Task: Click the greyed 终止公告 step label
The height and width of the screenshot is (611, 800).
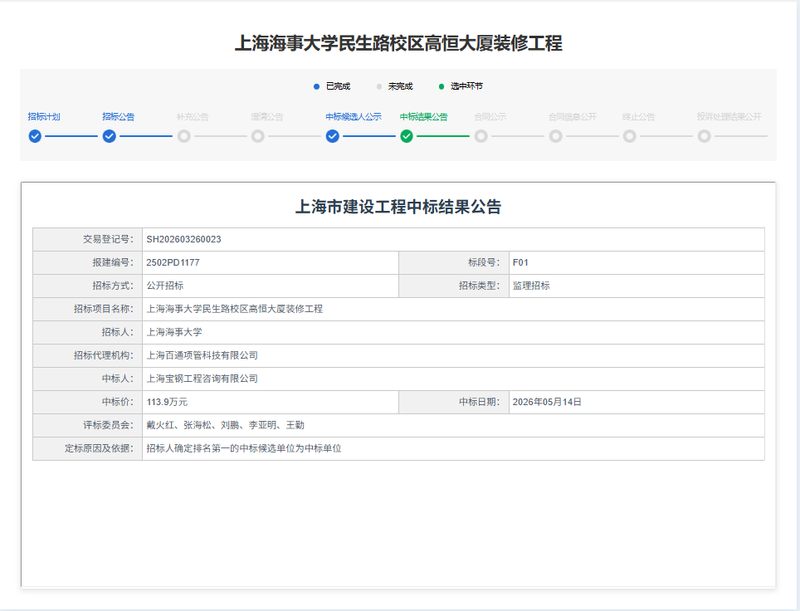Action: click(638, 117)
